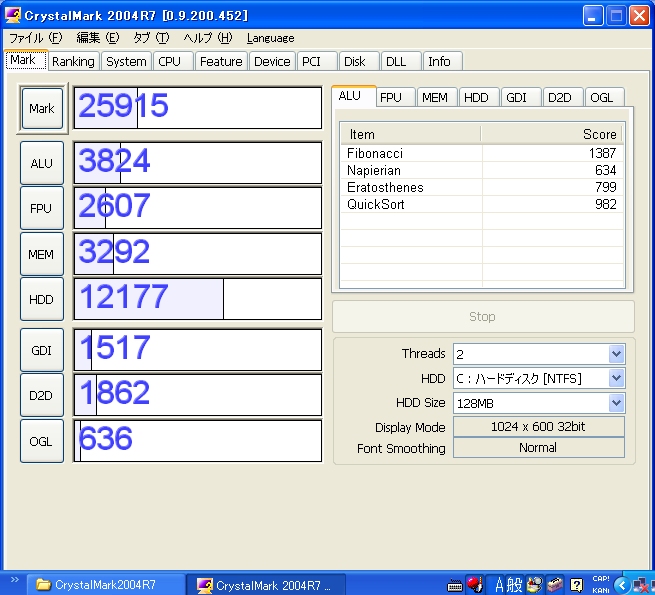The height and width of the screenshot is (595, 655).
Task: Switch to the Device tab
Action: tap(272, 61)
